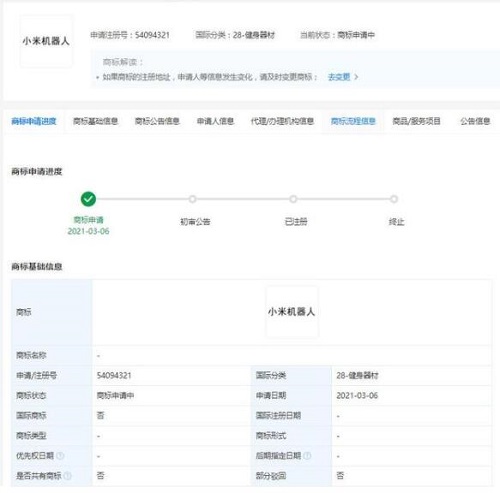Click the 商标申请中 value in 商标状态 row
The image size is (500, 493).
[115, 396]
